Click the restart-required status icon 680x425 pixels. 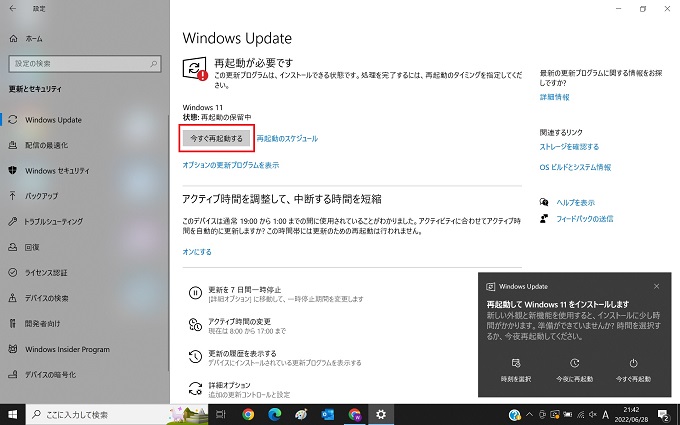click(195, 69)
